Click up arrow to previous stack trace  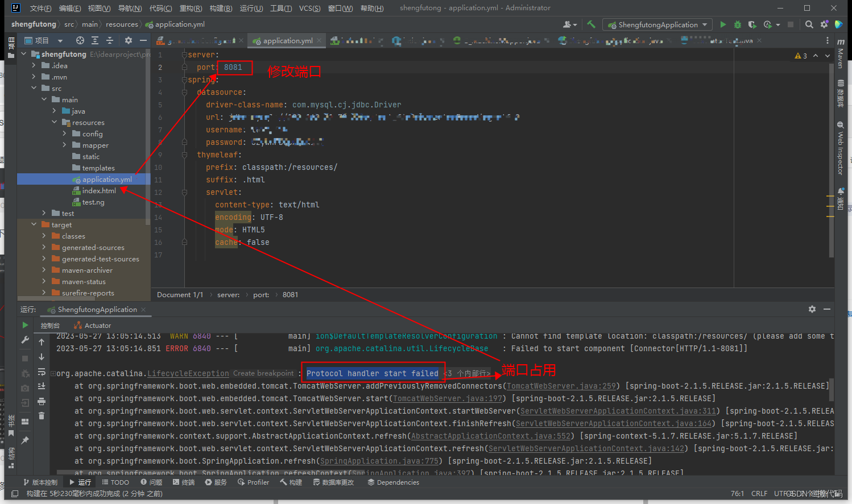pyautogui.click(x=42, y=342)
